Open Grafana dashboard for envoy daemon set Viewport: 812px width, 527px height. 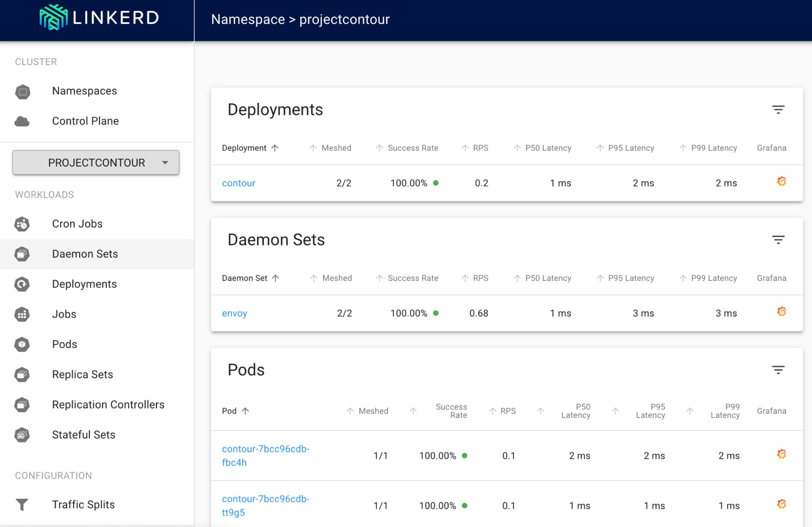pyautogui.click(x=781, y=312)
